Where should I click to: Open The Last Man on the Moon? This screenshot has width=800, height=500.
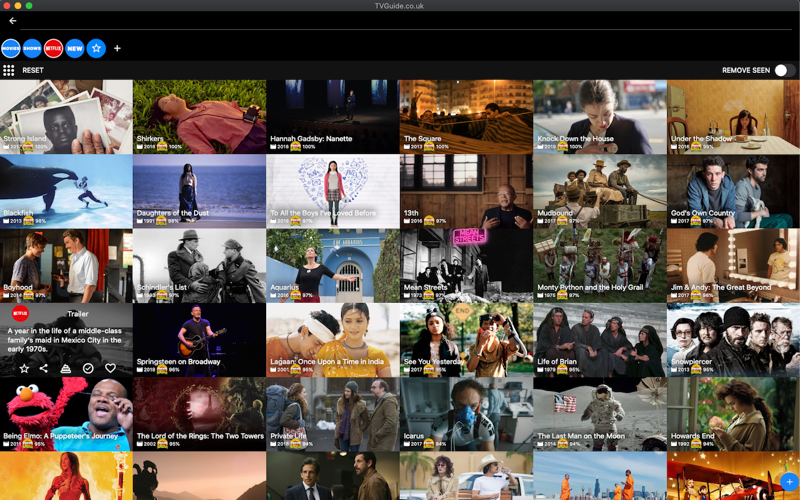(x=599, y=414)
